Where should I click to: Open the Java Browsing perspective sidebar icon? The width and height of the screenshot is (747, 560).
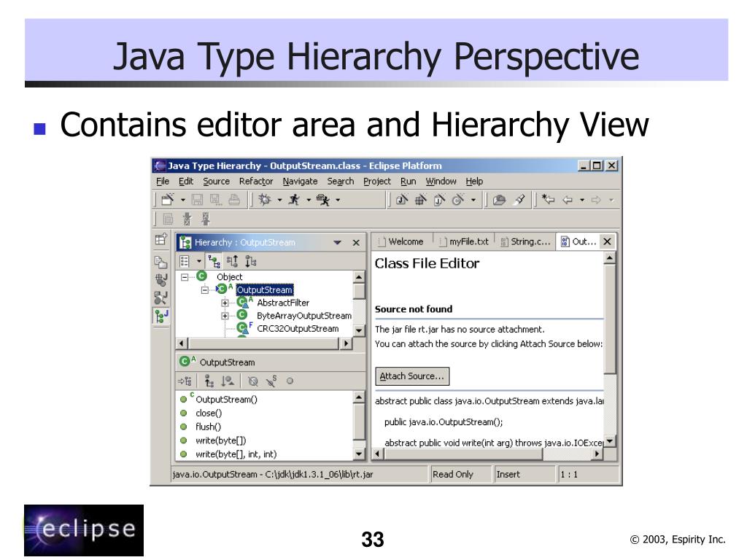click(x=161, y=297)
